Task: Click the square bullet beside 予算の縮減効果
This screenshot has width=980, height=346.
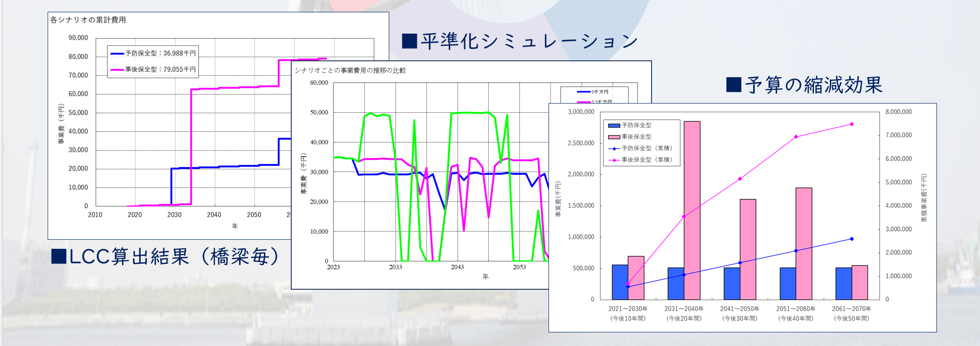Action: tap(733, 84)
